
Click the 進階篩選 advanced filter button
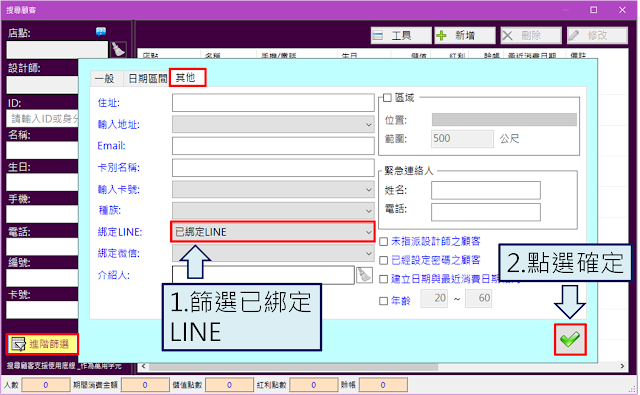click(42, 344)
